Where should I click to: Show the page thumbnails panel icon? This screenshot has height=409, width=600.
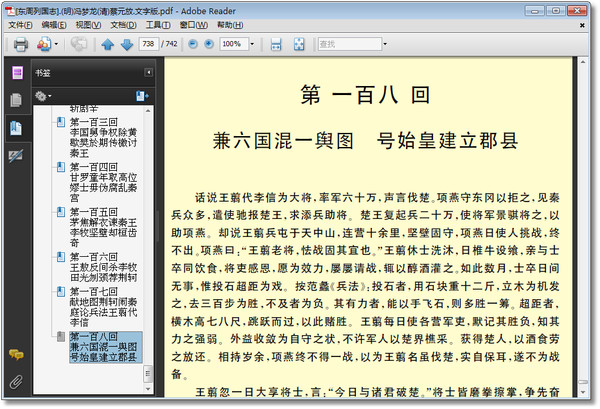pyautogui.click(x=17, y=72)
